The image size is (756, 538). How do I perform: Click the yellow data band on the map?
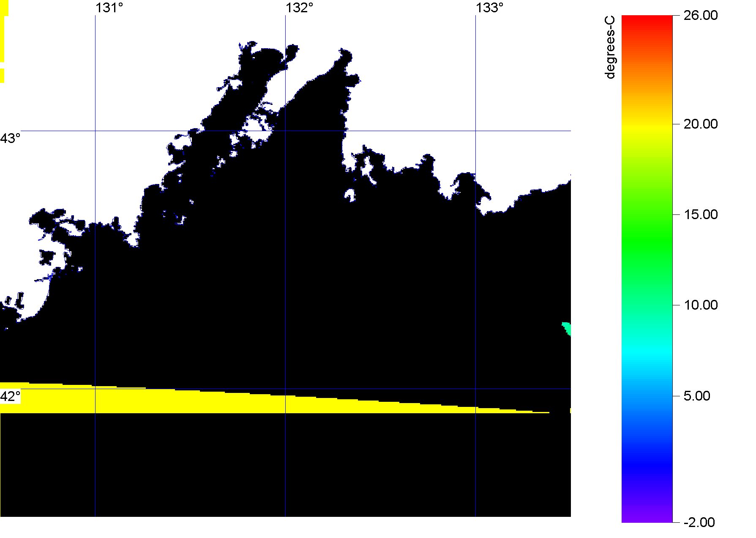(211, 402)
